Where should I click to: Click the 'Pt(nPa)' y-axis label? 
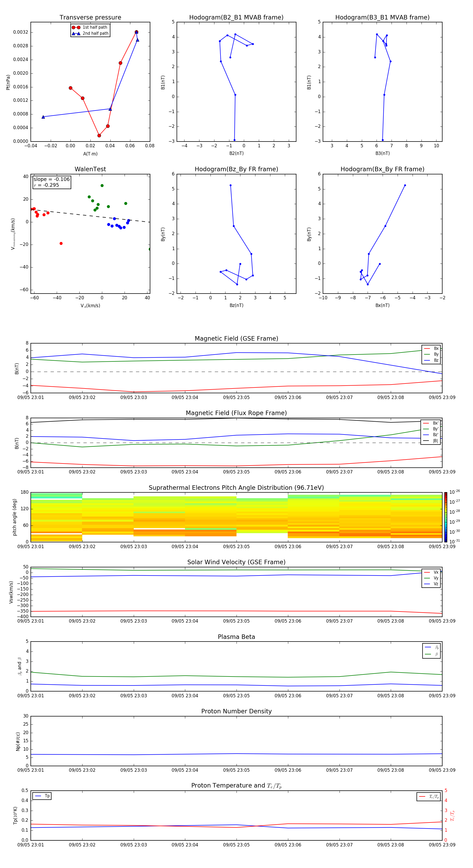click(8, 82)
